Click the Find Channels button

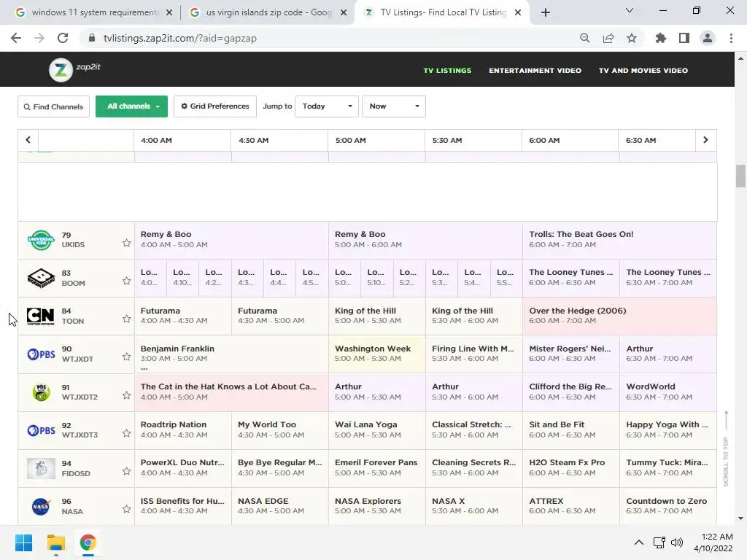53,106
